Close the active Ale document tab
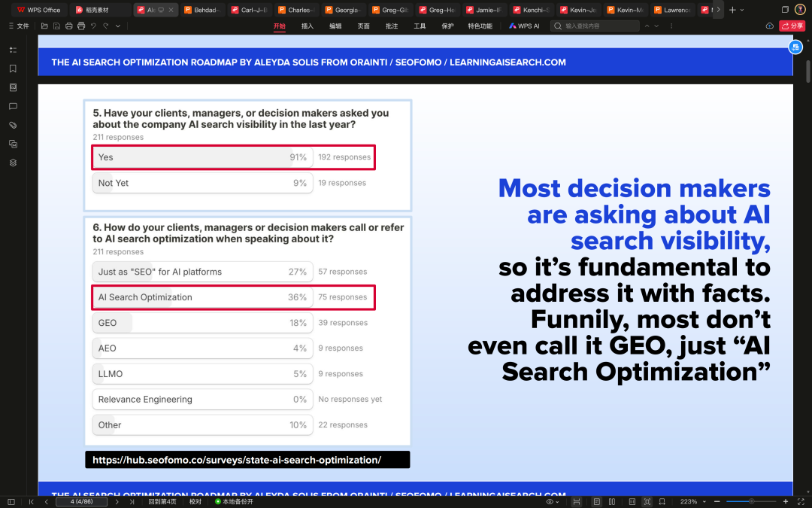Viewport: 812px width, 508px height. 171,10
